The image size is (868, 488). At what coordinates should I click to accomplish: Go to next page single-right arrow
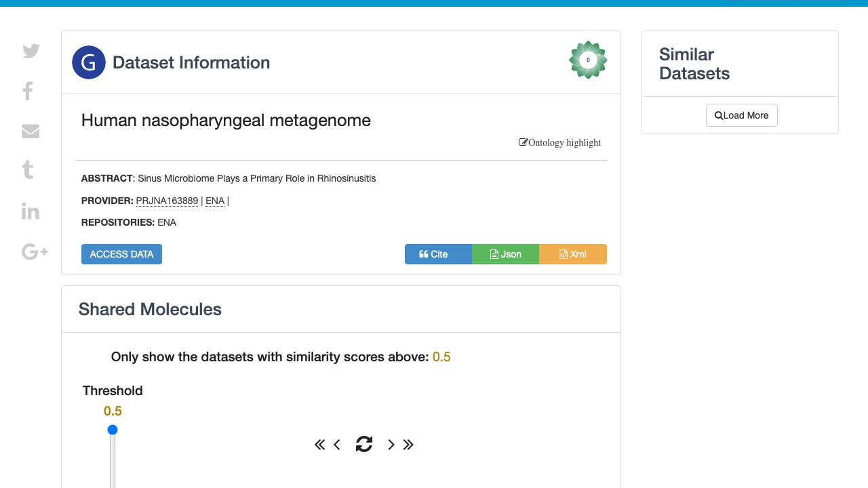coord(391,445)
